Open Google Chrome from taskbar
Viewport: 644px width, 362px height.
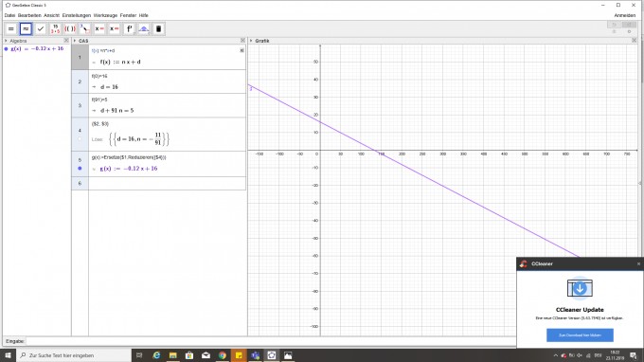pyautogui.click(x=223, y=355)
